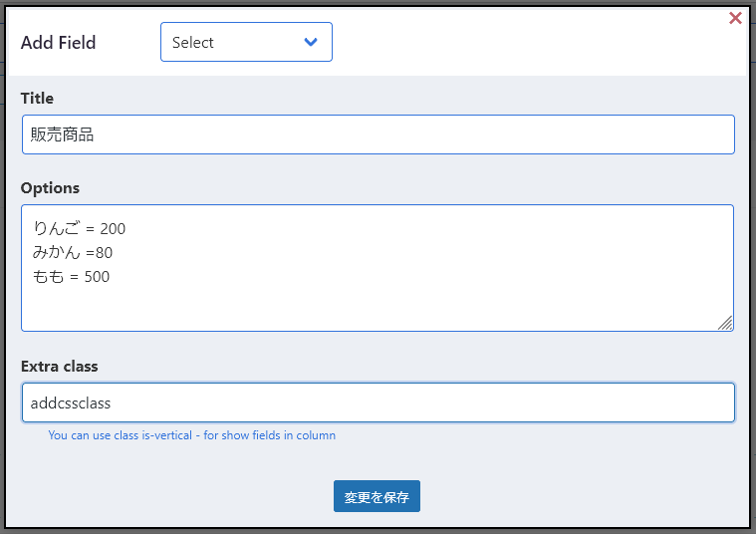Focus the Extra class input field
Image resolution: width=756 pixels, height=534 pixels.
(378, 402)
